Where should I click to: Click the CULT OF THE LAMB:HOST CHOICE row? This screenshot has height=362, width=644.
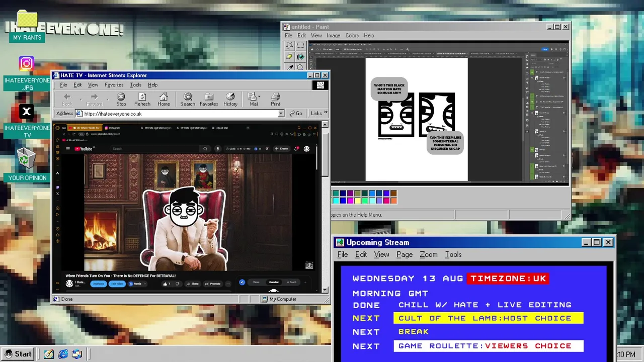(x=488, y=318)
